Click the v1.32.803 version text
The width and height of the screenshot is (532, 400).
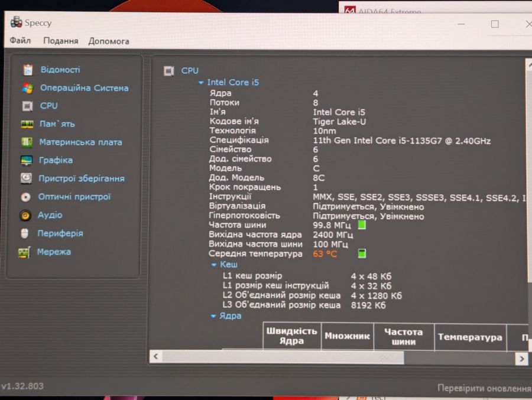(22, 386)
